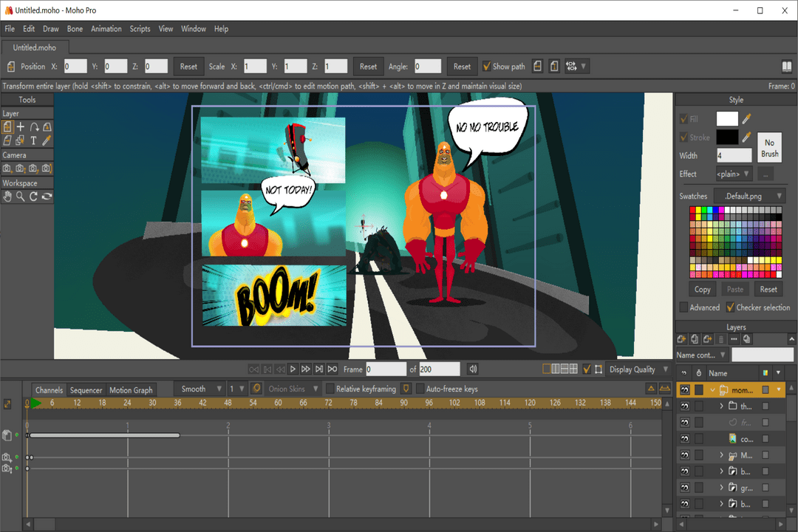Click the No Brush button
Screen dimensions: 798x532
point(769,148)
